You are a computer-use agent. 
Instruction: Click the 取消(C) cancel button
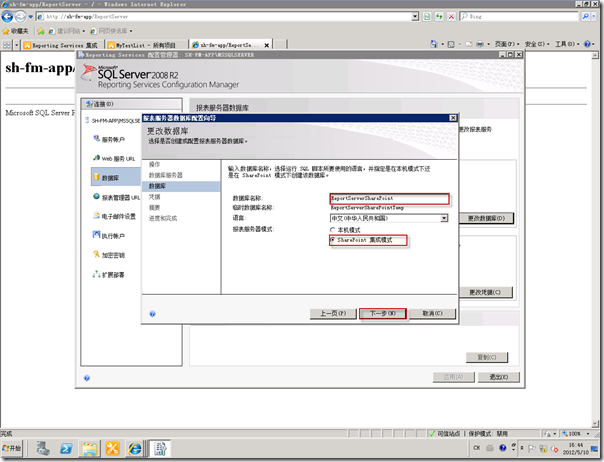pyautogui.click(x=432, y=313)
